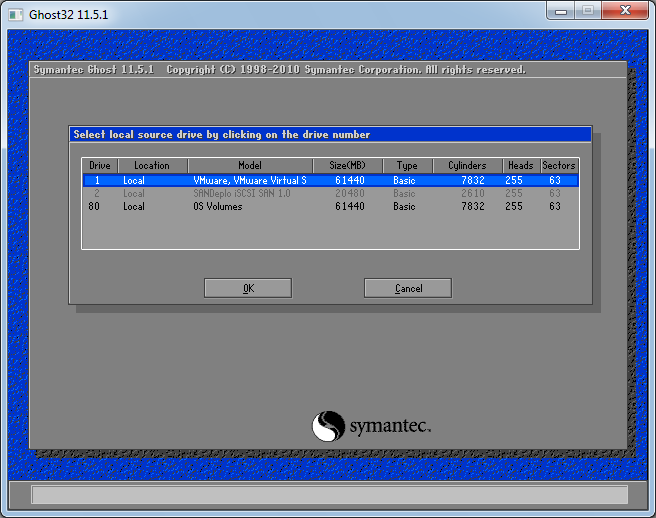Click the Sectors column header
Viewport: 656px width, 518px height.
tap(559, 165)
